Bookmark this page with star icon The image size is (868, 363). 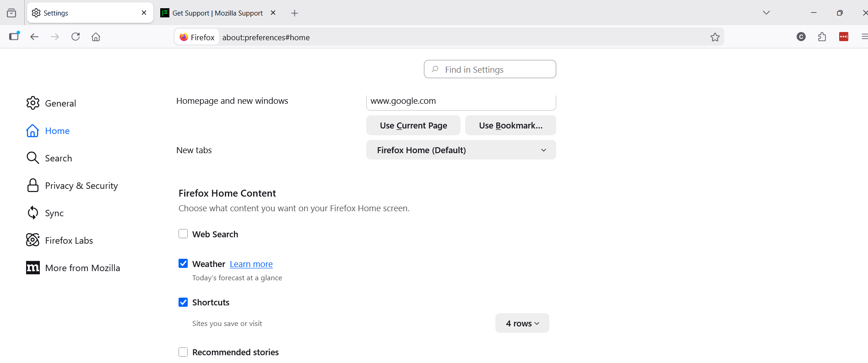715,37
